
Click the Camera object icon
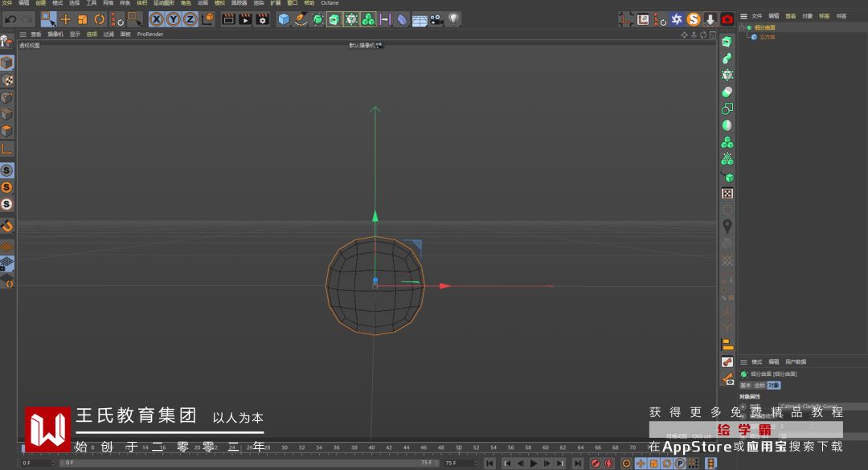point(436,18)
